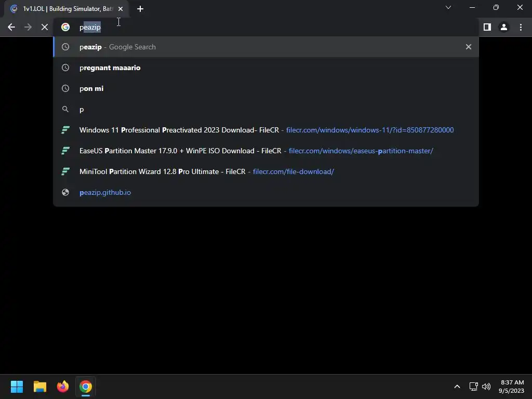Click the Google icon in address bar

(65, 27)
